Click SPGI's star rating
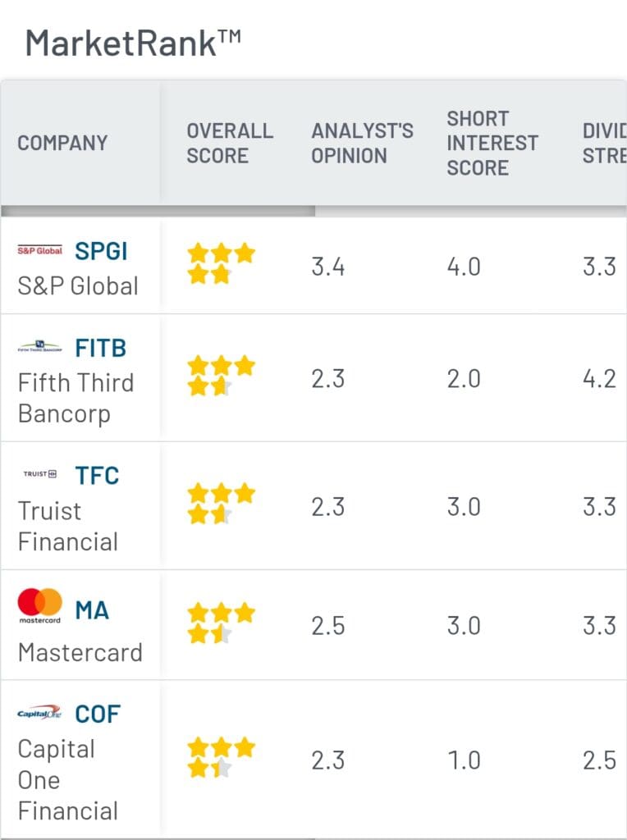The height and width of the screenshot is (840, 627). click(x=220, y=261)
